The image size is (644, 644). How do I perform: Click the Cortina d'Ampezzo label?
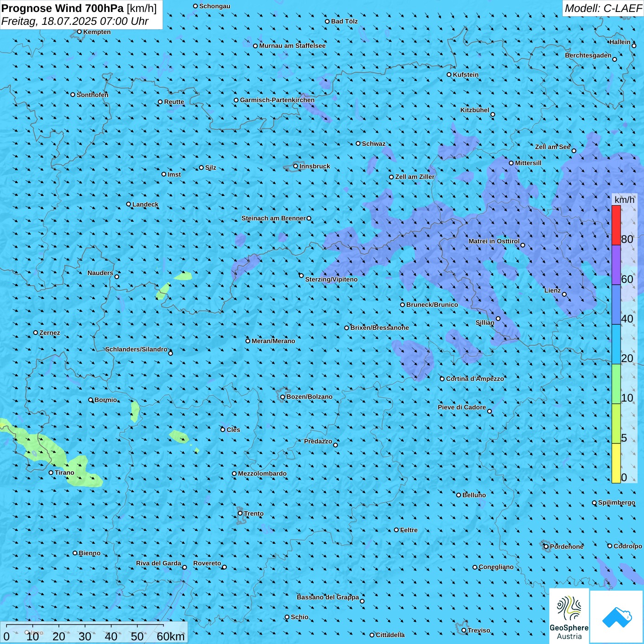click(475, 379)
